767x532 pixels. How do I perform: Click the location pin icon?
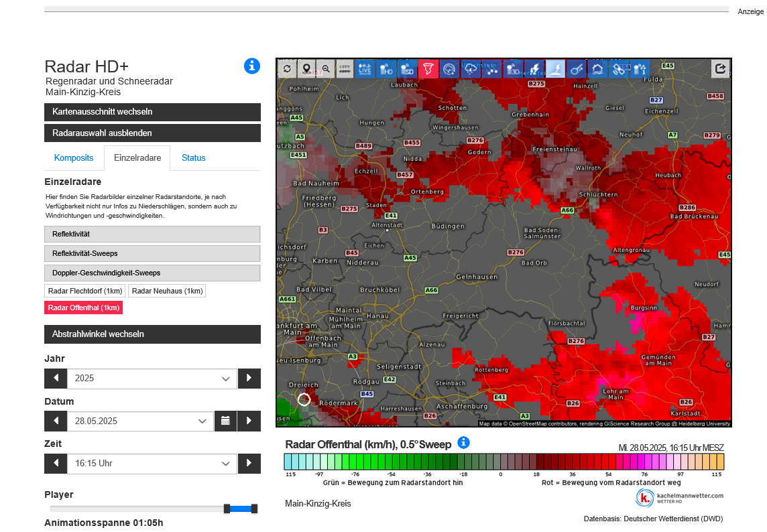[x=306, y=68]
